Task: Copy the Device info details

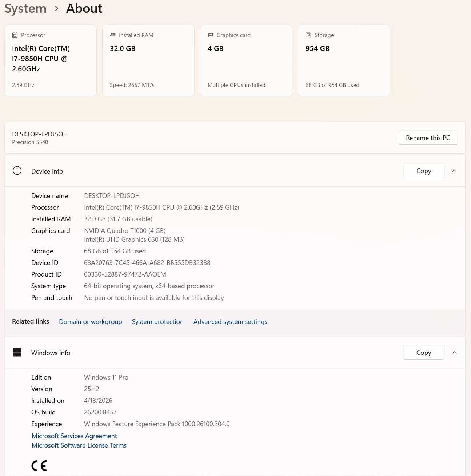Action: pos(424,171)
